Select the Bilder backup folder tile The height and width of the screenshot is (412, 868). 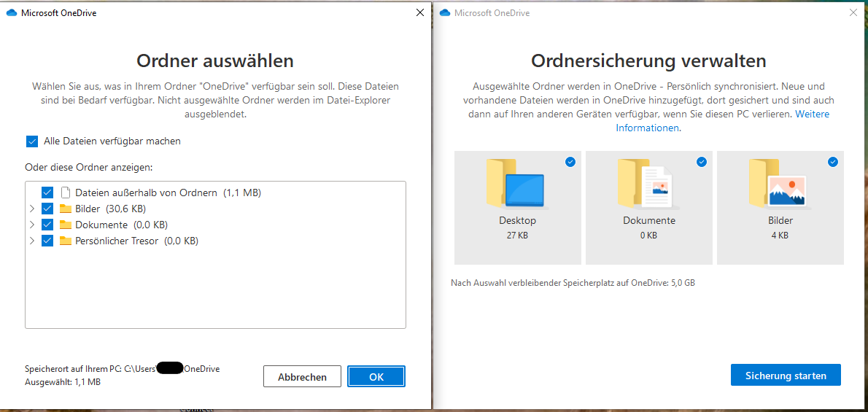(780, 208)
